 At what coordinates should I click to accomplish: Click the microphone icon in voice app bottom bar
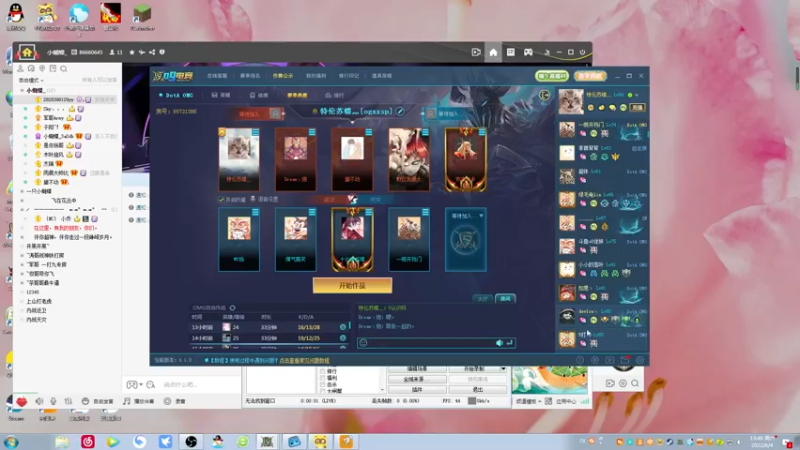[53, 402]
